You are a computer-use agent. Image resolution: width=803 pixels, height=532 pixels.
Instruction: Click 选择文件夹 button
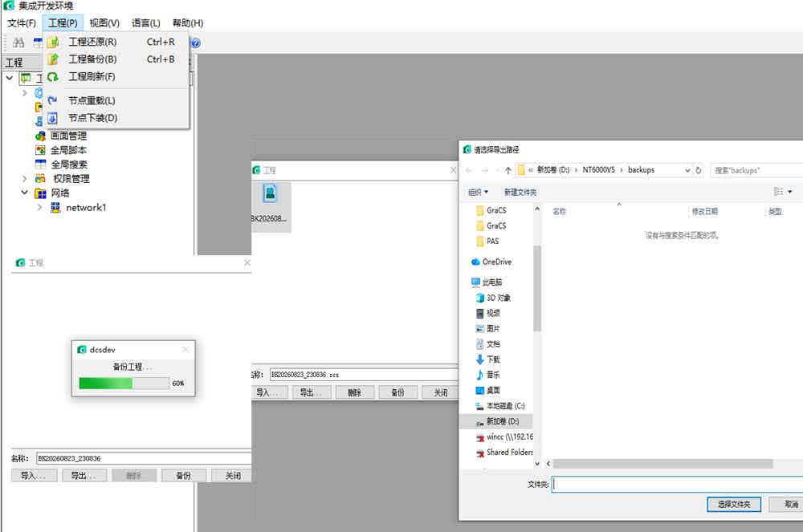pyautogui.click(x=734, y=505)
